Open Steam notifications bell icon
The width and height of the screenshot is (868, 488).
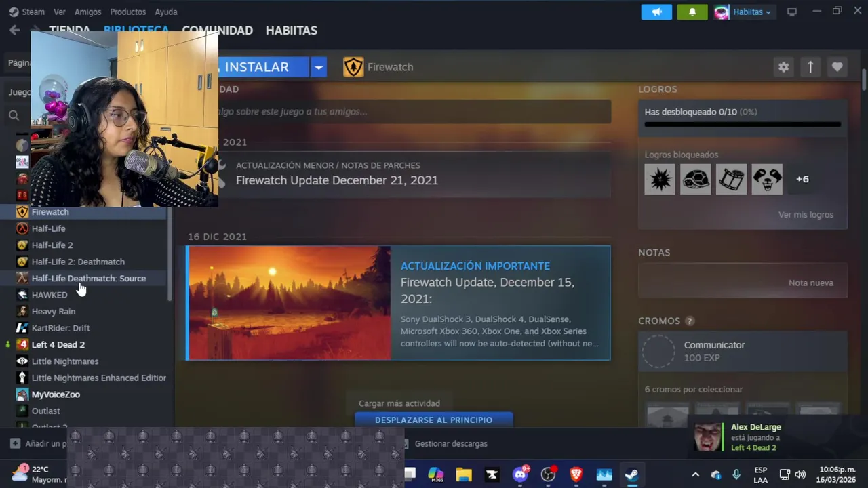point(692,12)
